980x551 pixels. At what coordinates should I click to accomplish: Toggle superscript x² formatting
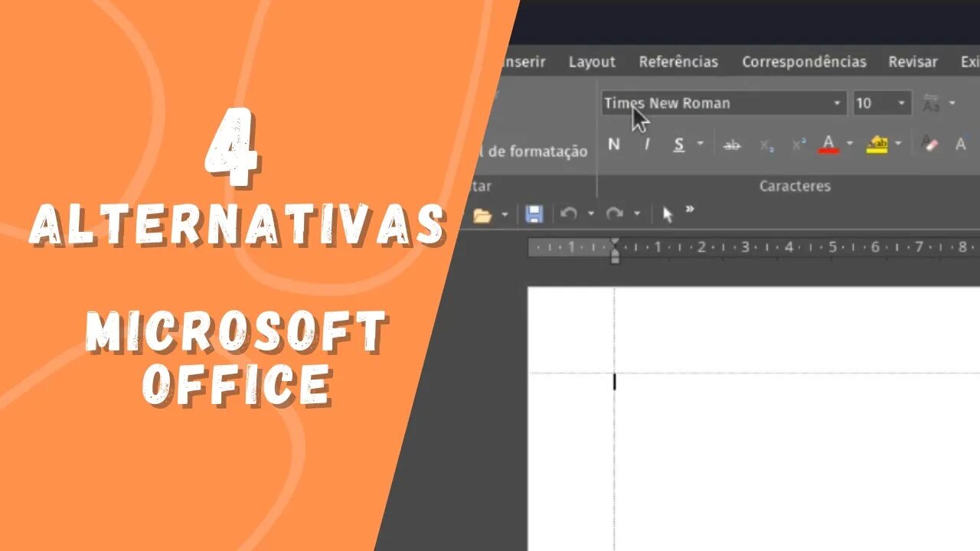coord(799,145)
